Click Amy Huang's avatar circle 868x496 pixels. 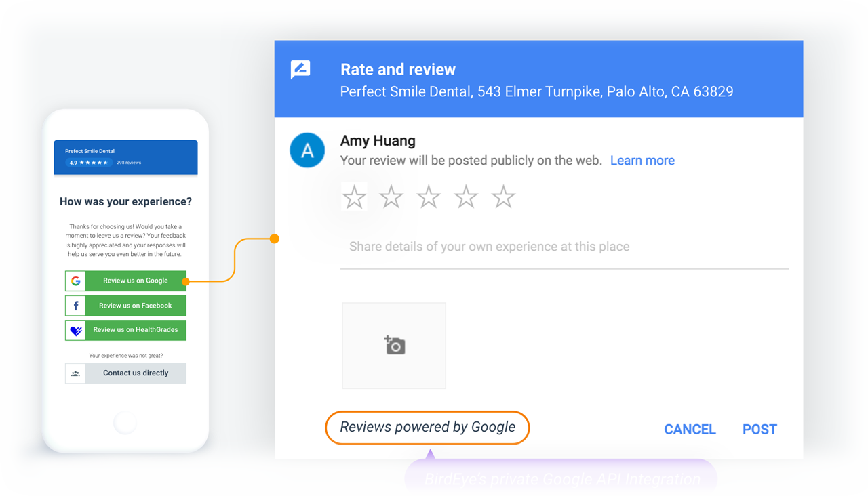click(307, 150)
